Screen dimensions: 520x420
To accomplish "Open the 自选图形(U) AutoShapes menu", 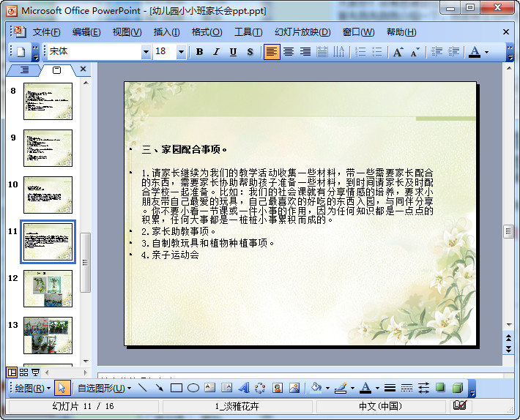I will pos(104,388).
